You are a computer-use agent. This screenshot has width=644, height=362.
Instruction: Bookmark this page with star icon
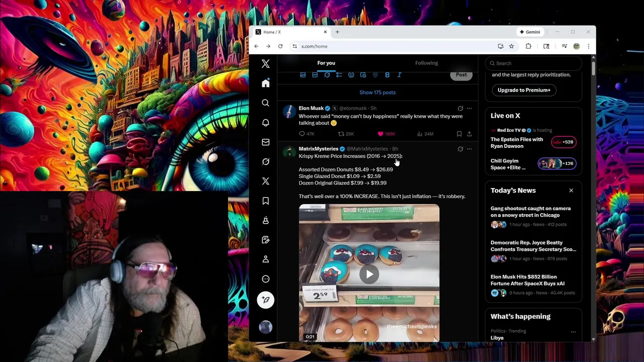click(511, 46)
